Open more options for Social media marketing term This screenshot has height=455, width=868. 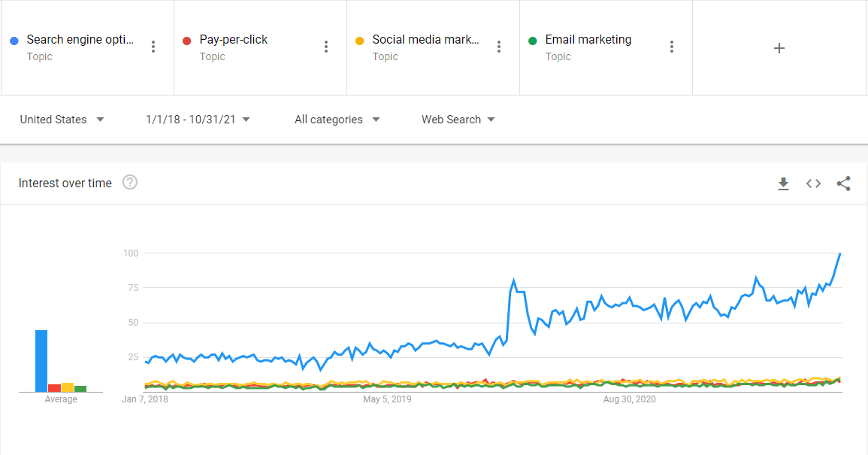(499, 47)
